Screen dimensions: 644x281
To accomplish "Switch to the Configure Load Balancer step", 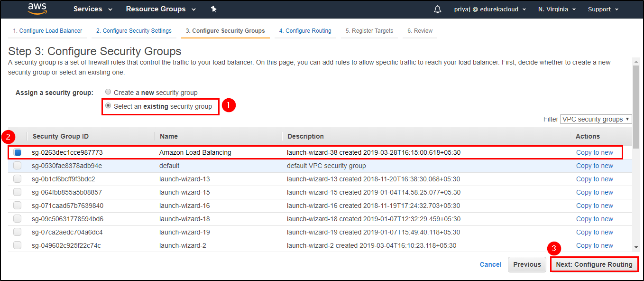I will (x=47, y=30).
